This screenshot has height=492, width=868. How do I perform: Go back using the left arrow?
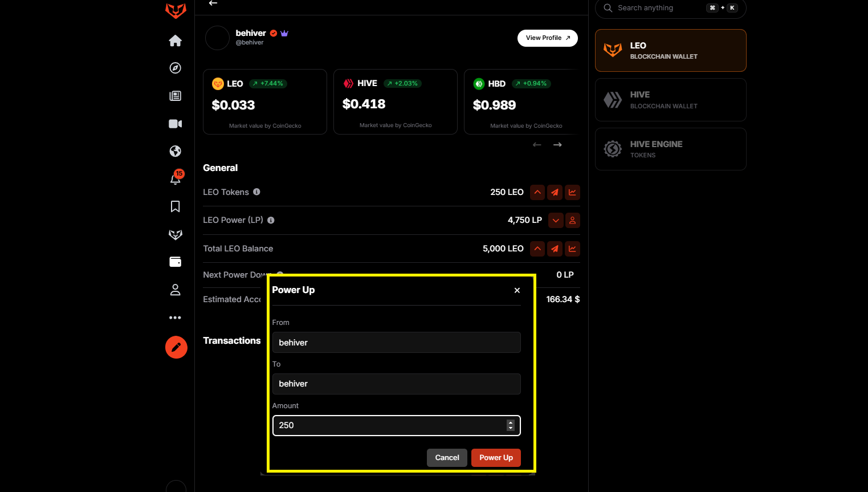213,3
